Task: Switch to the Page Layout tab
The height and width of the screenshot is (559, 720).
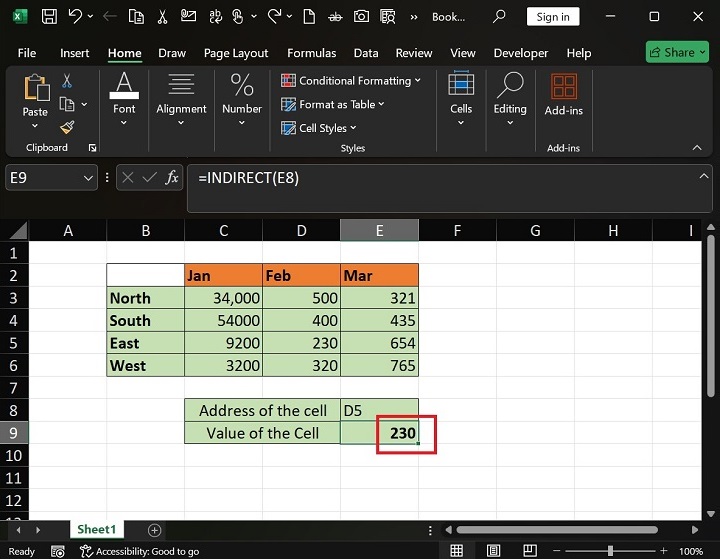Action: (236, 53)
